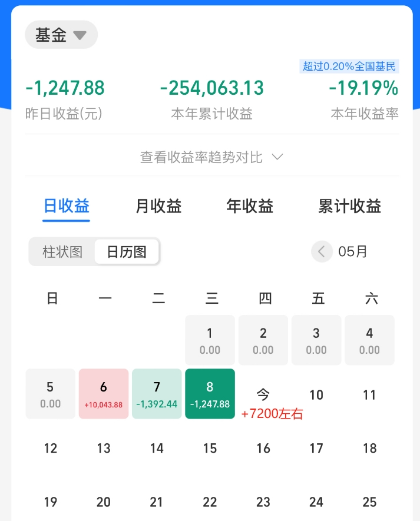The image size is (420, 521).
Task: Select the 柱状图 view toggle
Action: coord(62,251)
